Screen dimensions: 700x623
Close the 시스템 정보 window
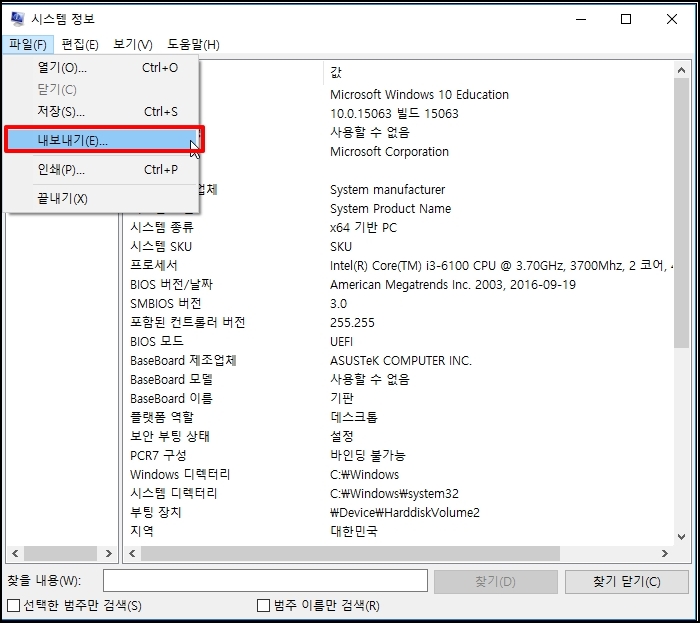point(672,19)
